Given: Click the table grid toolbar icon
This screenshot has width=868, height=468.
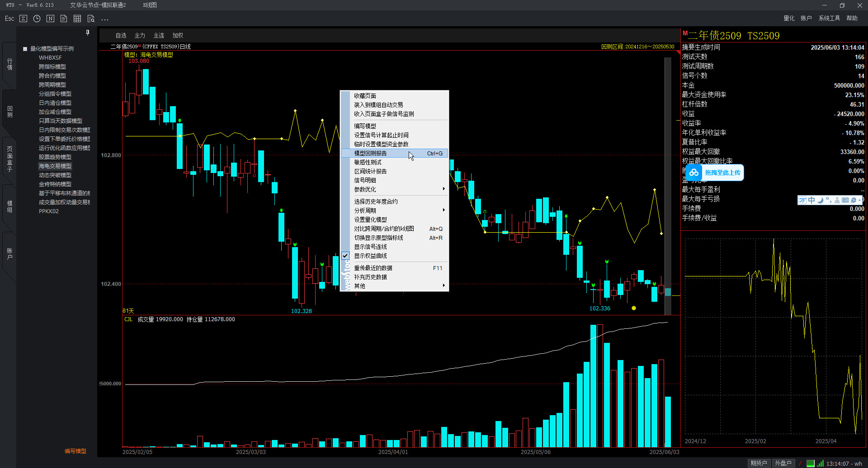Looking at the screenshot, I should click(x=77, y=19).
